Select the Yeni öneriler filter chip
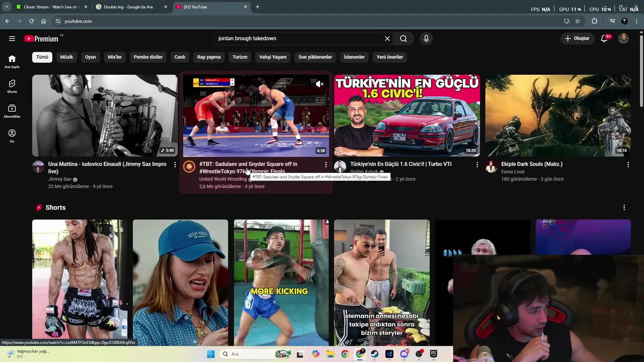This screenshot has width=644, height=362. (390, 57)
